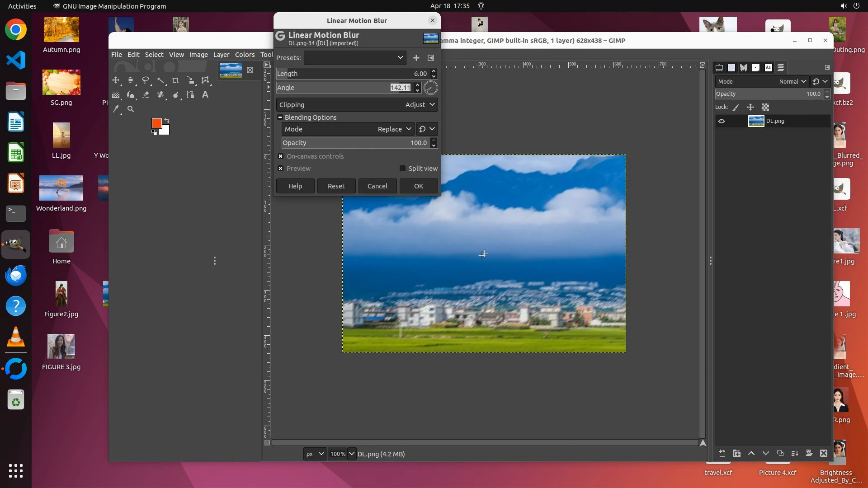This screenshot has width=868, height=488.
Task: Disable the Preview checkbox
Action: pyautogui.click(x=281, y=169)
